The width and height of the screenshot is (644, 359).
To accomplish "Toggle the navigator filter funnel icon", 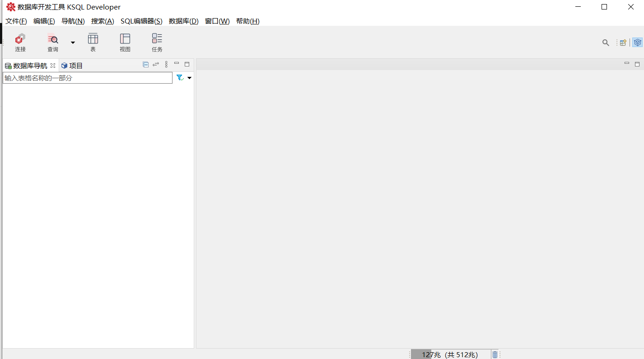I will [180, 78].
